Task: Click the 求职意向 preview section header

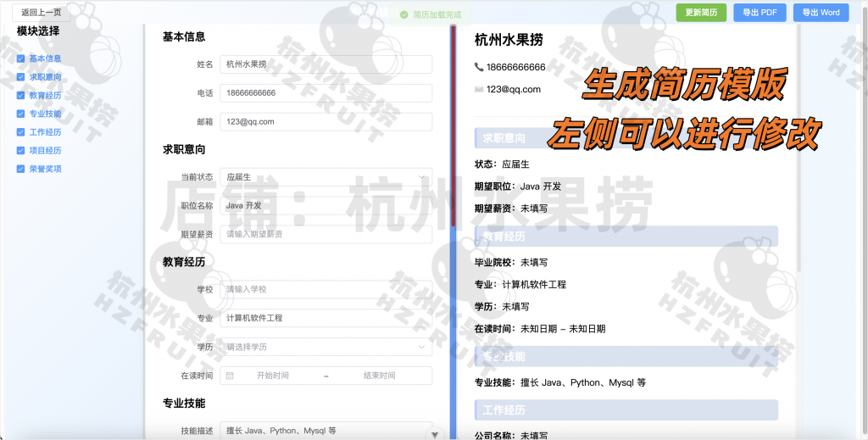Action: point(626,138)
